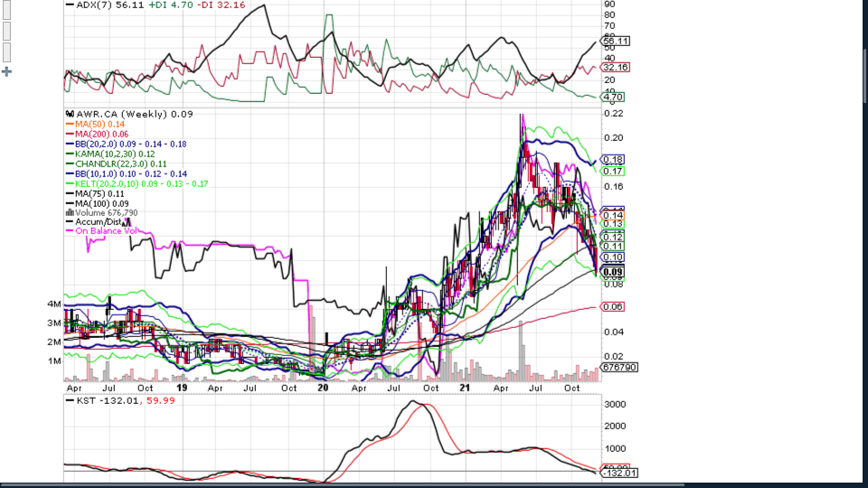This screenshot has height=488, width=868.
Task: Click the red 0.06 MA(200) price tag
Action: pyautogui.click(x=613, y=306)
